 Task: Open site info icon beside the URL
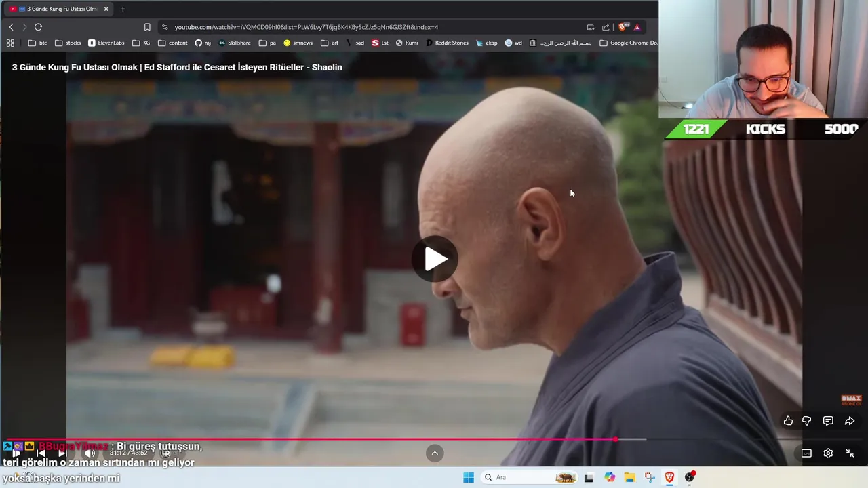pyautogui.click(x=165, y=27)
